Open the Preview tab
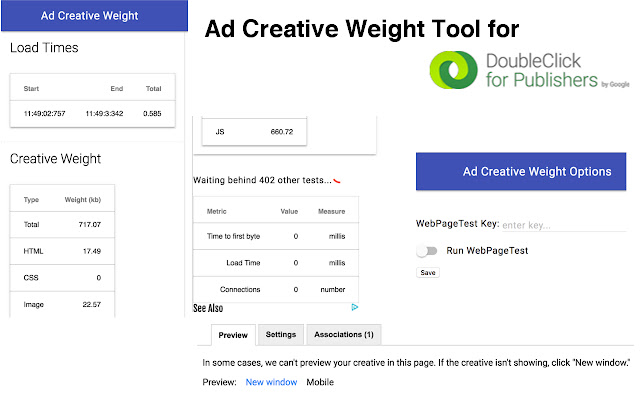Screen dimensions: 640x400 233,335
